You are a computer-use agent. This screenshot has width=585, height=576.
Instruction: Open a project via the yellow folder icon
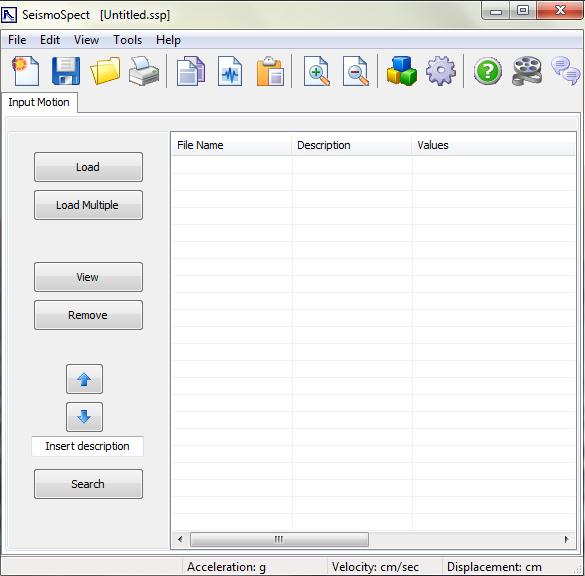pos(105,71)
